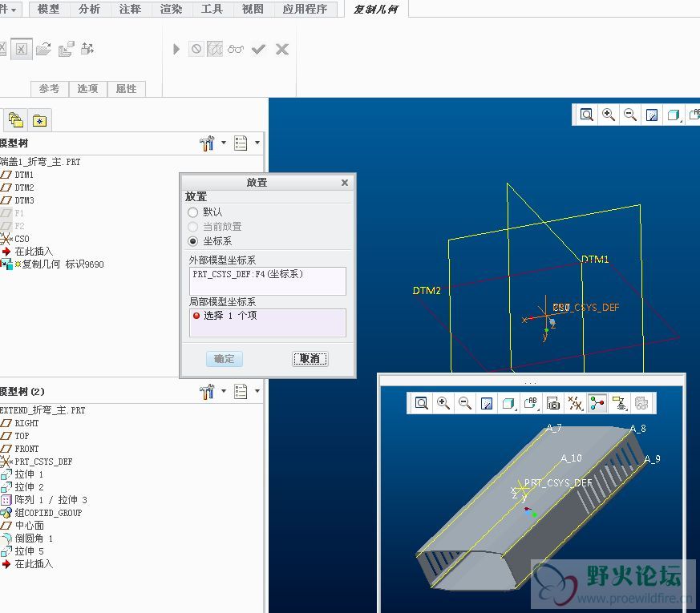This screenshot has width=700, height=613.
Task: Click zoom out in the embedded window toolbar
Action: tap(463, 403)
